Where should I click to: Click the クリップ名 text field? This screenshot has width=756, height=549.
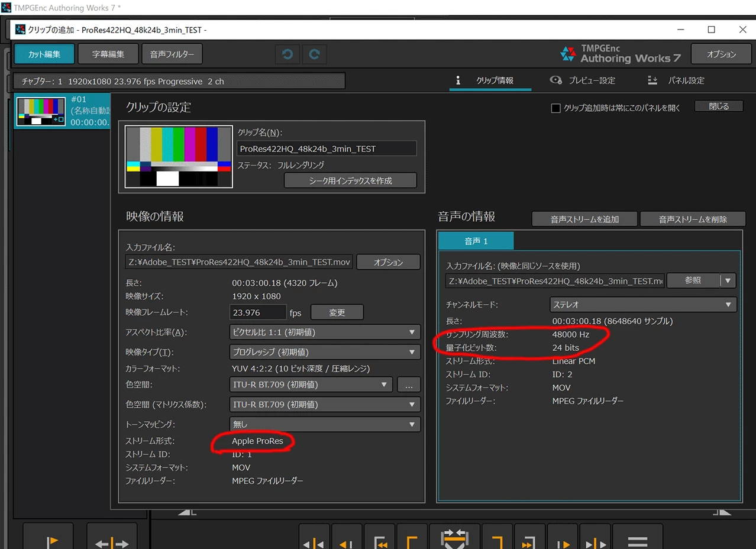tap(327, 148)
